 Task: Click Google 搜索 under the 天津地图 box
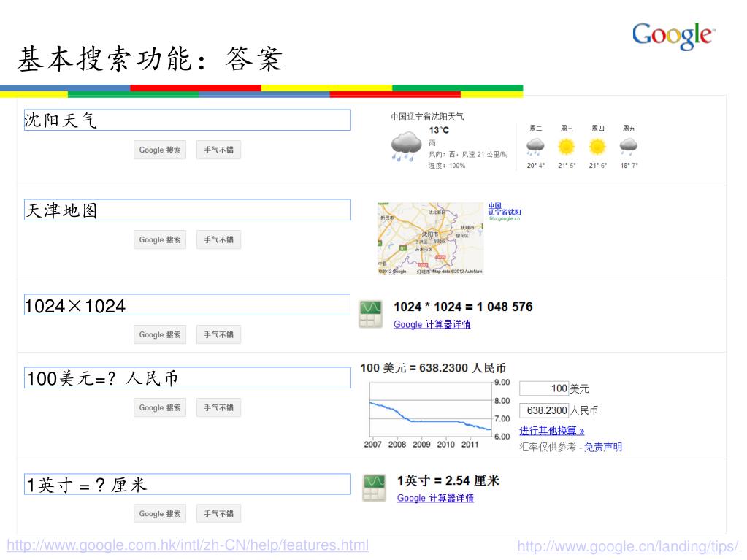pos(160,240)
